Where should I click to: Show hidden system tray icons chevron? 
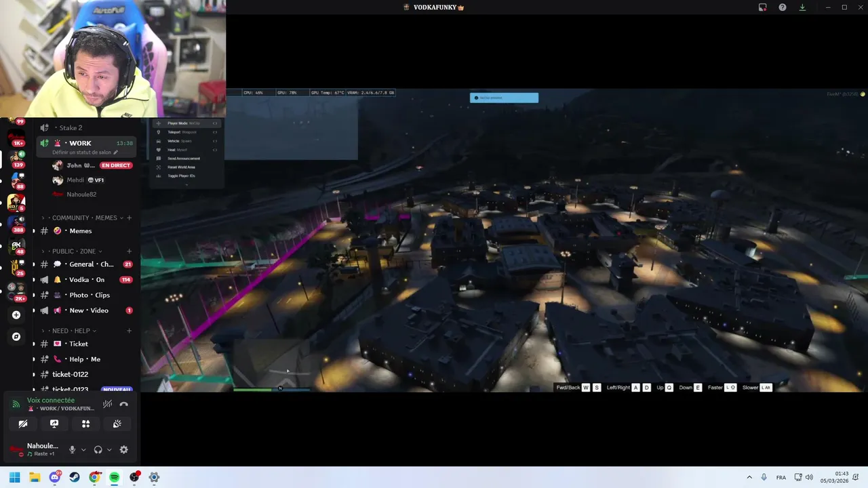coord(749,477)
